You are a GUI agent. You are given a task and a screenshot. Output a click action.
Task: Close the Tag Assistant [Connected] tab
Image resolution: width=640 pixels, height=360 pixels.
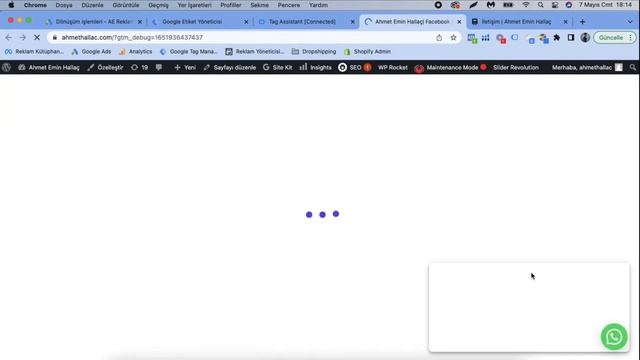[x=353, y=22]
